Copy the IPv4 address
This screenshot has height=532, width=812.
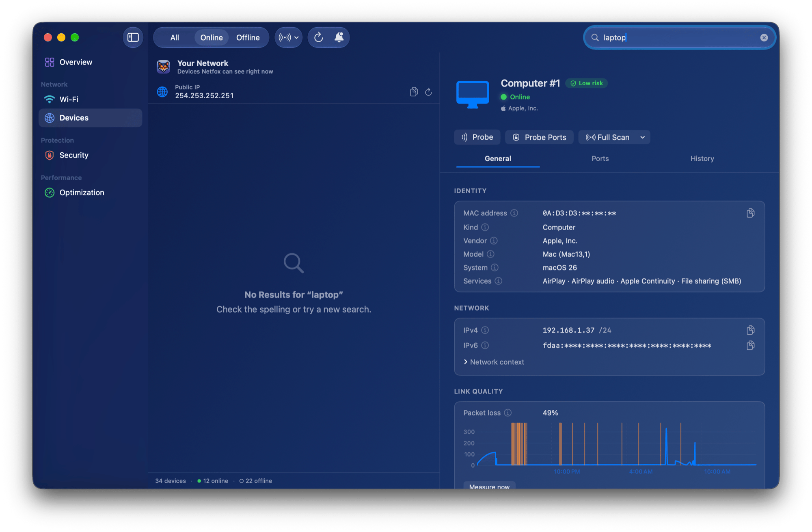(x=750, y=330)
